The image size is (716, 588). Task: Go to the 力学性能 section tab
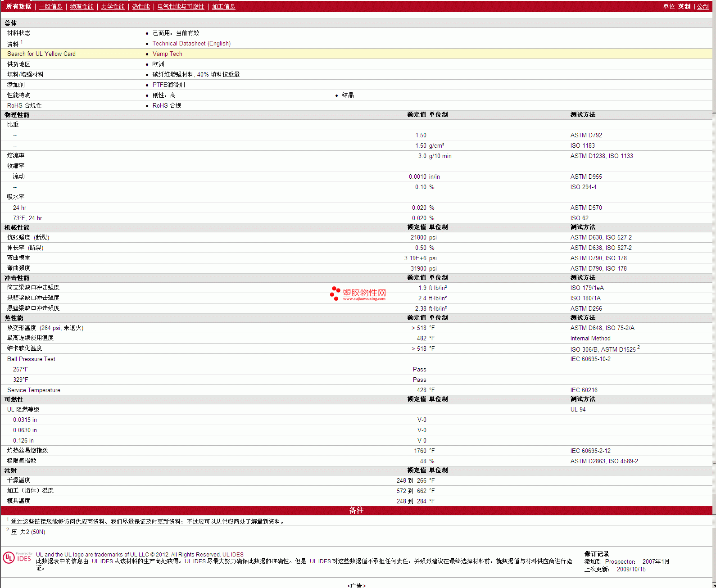[x=113, y=6]
